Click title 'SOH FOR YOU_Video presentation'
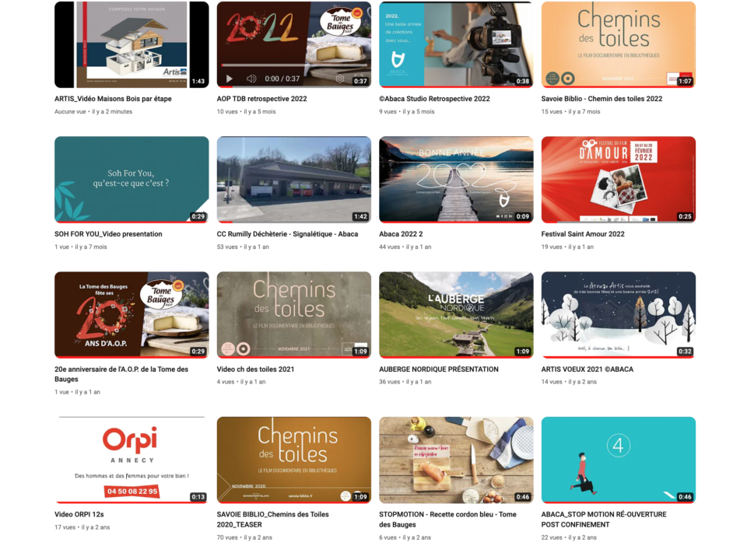This screenshot has height=560, width=747. click(x=108, y=234)
